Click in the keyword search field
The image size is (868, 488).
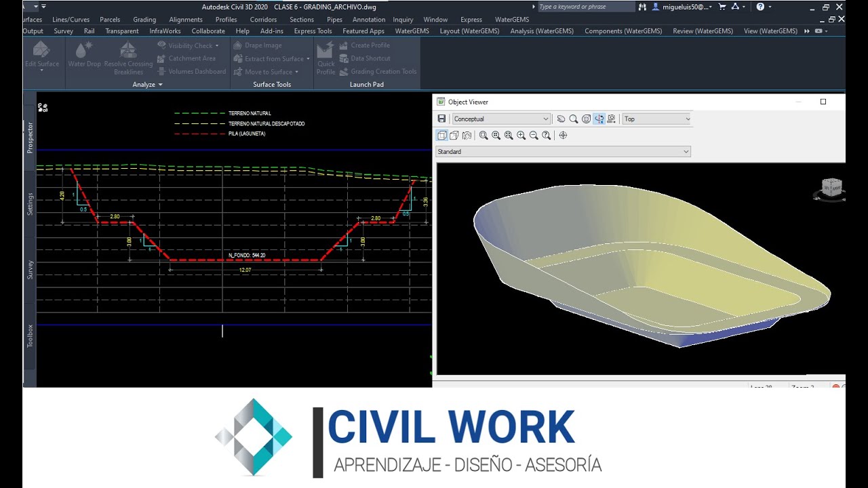[x=586, y=7]
